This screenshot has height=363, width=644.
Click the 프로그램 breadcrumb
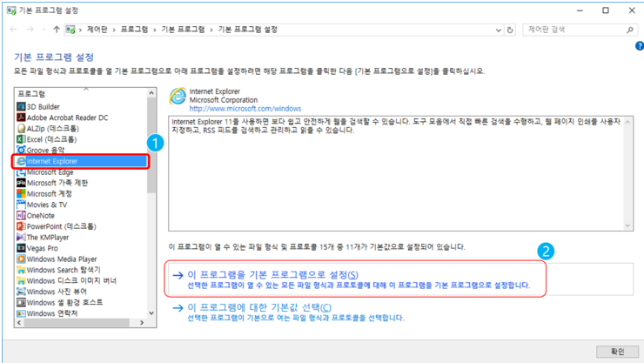click(x=134, y=30)
